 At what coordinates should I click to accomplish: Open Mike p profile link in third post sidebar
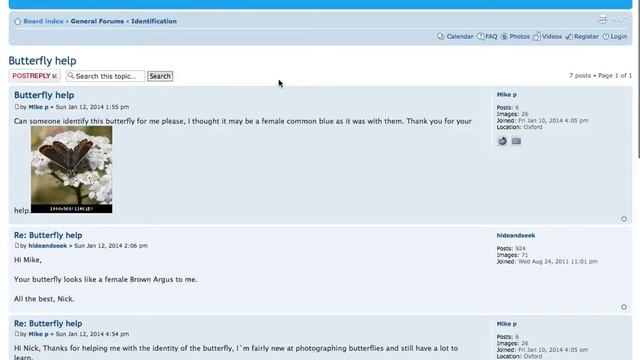click(x=507, y=324)
